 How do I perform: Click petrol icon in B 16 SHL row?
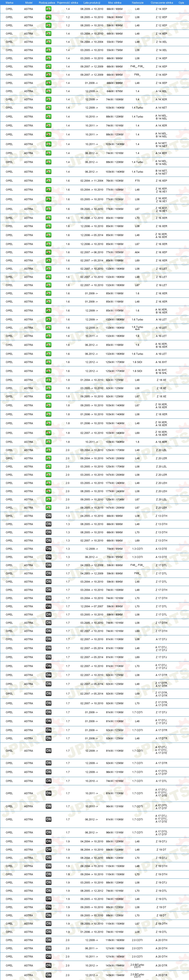[48, 371]
